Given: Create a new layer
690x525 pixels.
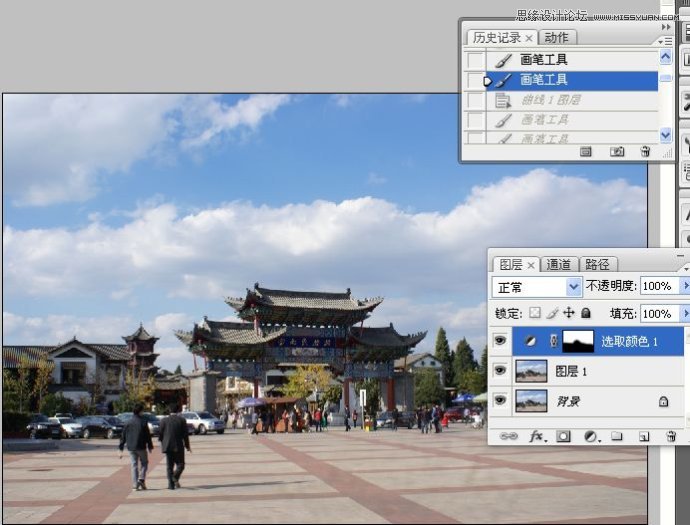Looking at the screenshot, I should [644, 436].
